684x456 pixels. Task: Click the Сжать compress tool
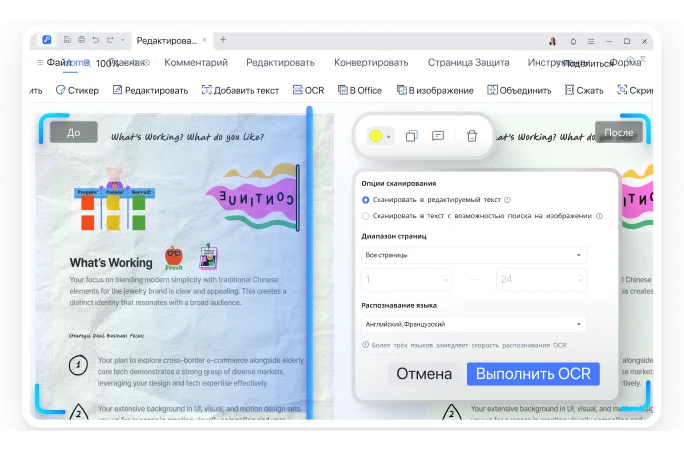click(584, 90)
